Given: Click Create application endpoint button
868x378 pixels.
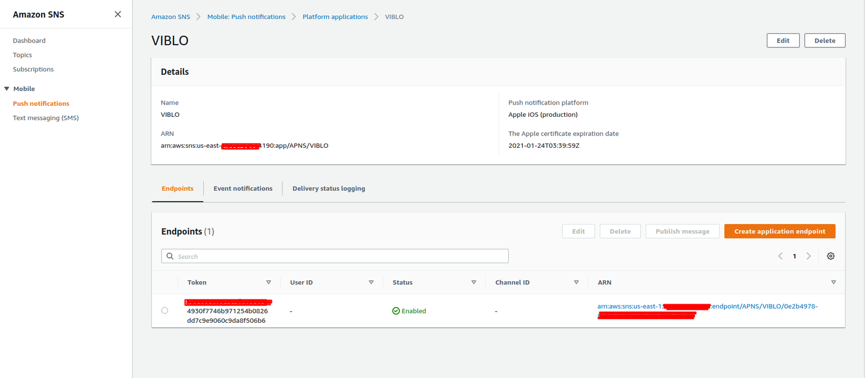Looking at the screenshot, I should coord(779,231).
